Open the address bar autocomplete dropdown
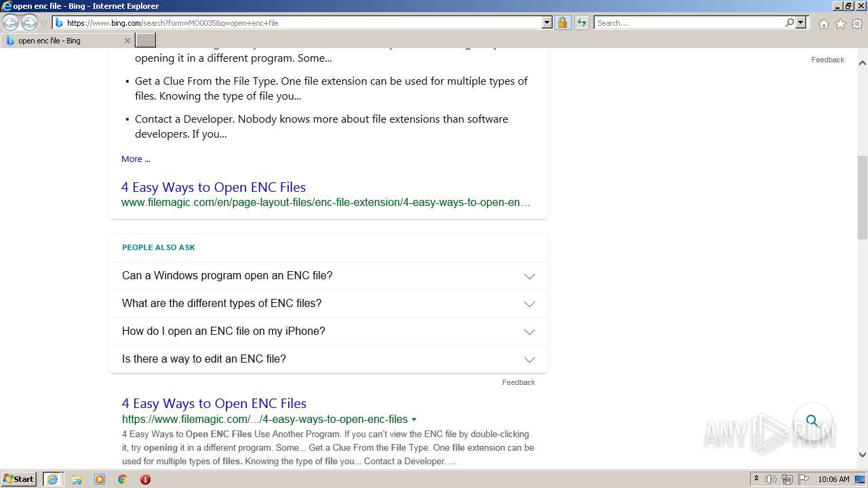 pos(547,23)
